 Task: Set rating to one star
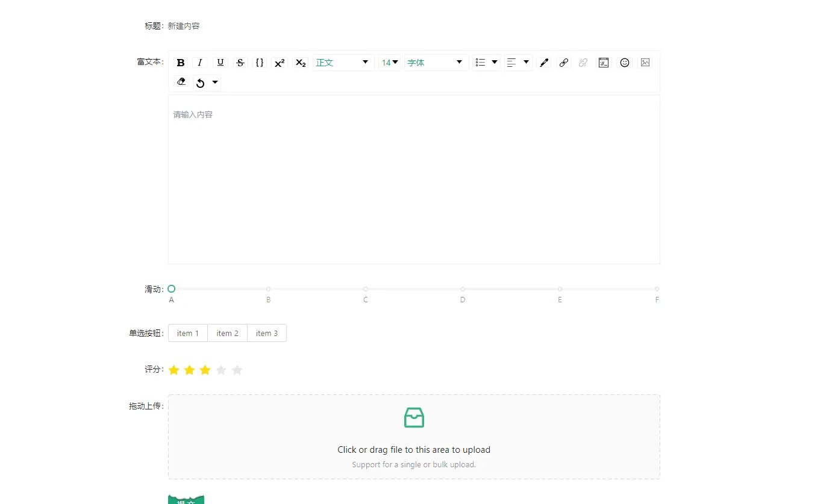174,370
